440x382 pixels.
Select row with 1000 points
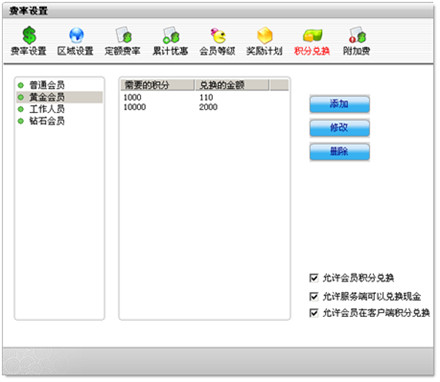click(x=204, y=97)
